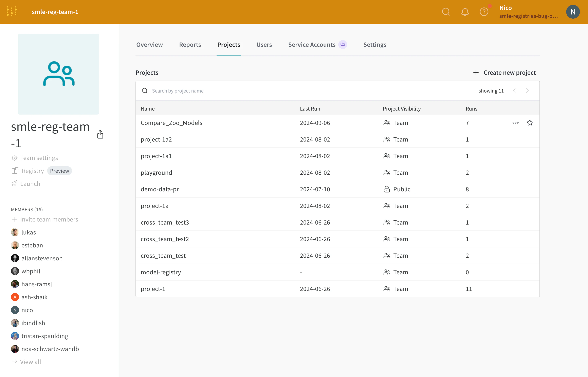The image size is (588, 377).
Task: Open Team settings link
Action: (39, 158)
